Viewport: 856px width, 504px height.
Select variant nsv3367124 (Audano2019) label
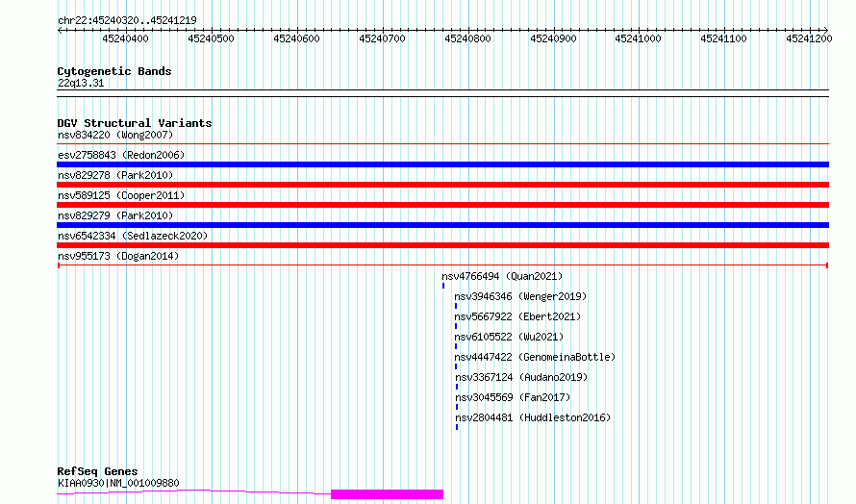[521, 377]
